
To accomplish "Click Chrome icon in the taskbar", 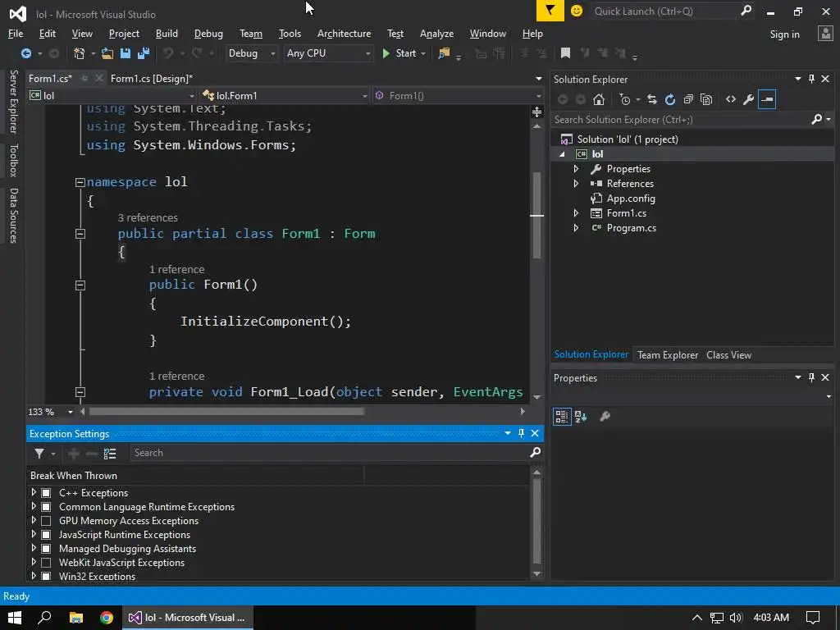I will click(x=107, y=618).
